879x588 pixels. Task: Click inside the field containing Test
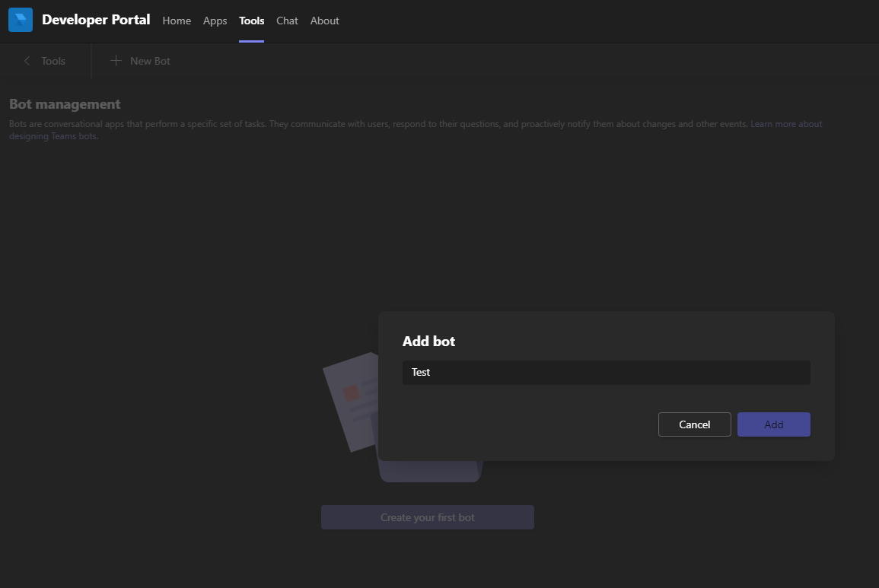point(606,373)
